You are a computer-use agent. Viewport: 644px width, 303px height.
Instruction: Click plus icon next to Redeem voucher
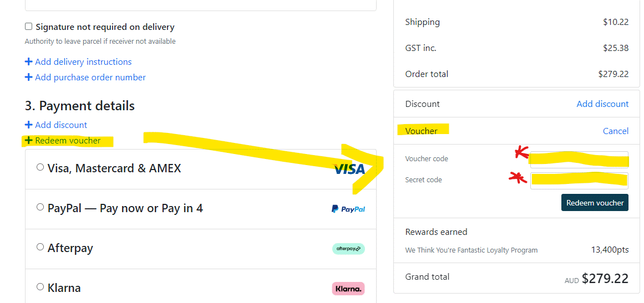29,141
